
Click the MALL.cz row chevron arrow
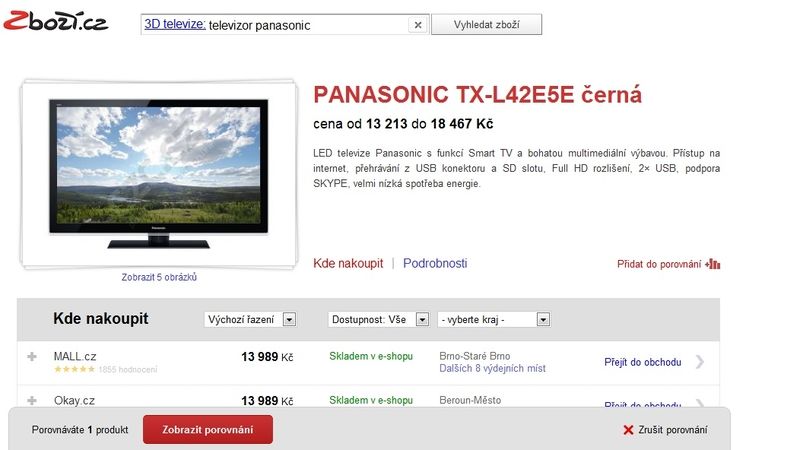click(x=700, y=362)
